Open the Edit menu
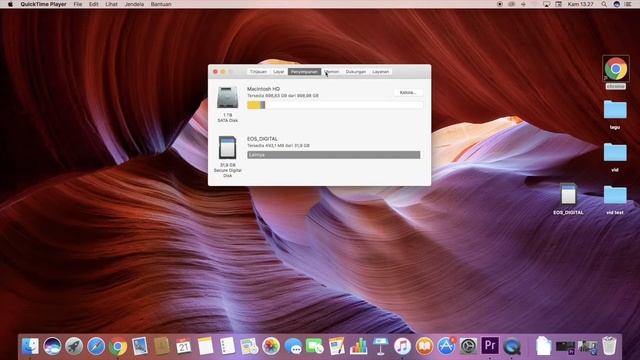 [x=93, y=4]
